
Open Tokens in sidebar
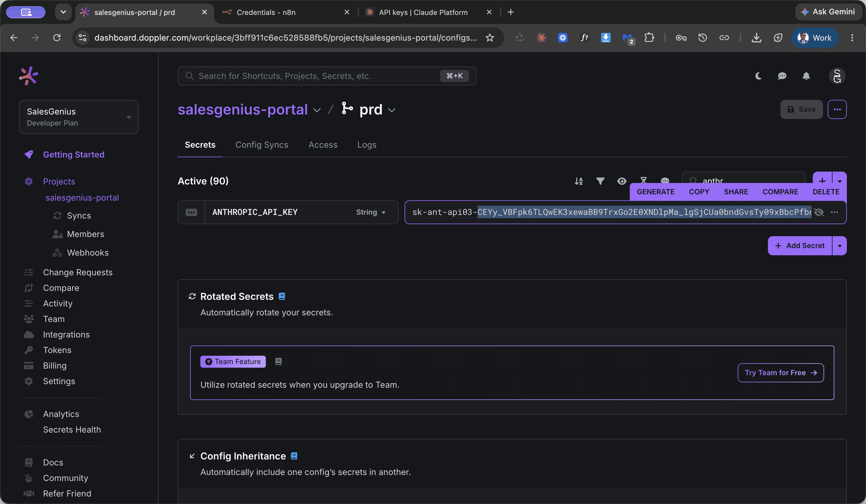point(57,350)
